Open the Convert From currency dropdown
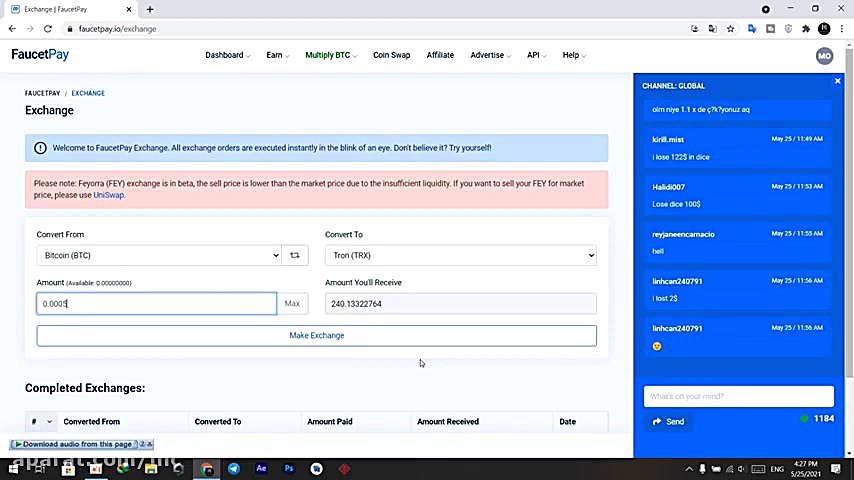854x480 pixels. tap(159, 255)
